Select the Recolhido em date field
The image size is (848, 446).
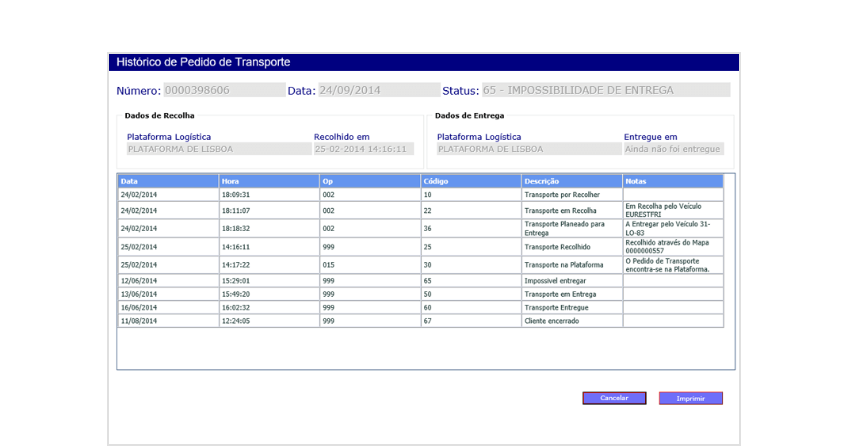tap(363, 149)
